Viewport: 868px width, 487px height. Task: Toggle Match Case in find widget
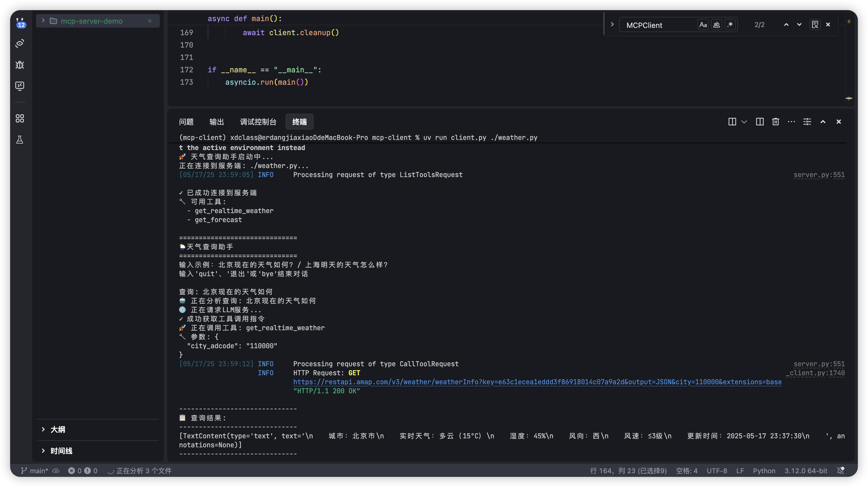point(703,24)
